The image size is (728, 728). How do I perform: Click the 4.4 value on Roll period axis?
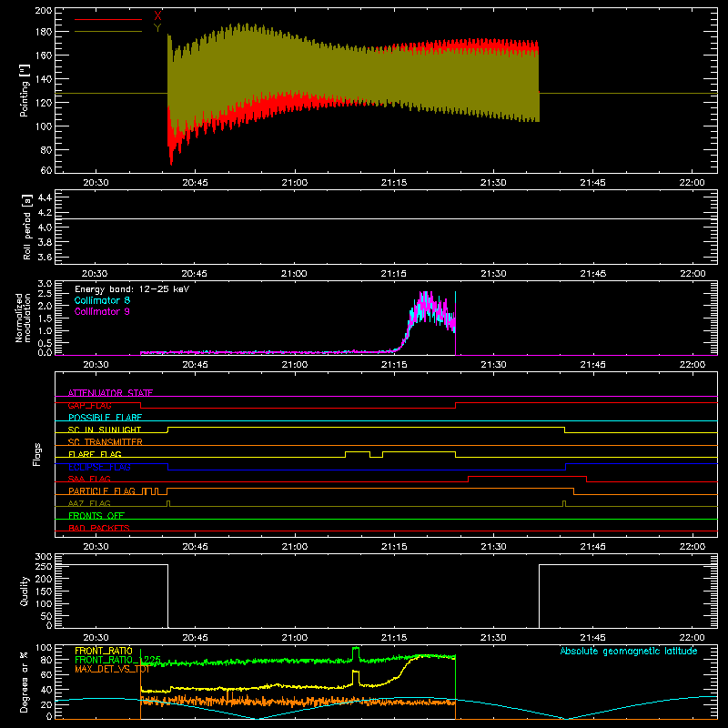click(45, 197)
